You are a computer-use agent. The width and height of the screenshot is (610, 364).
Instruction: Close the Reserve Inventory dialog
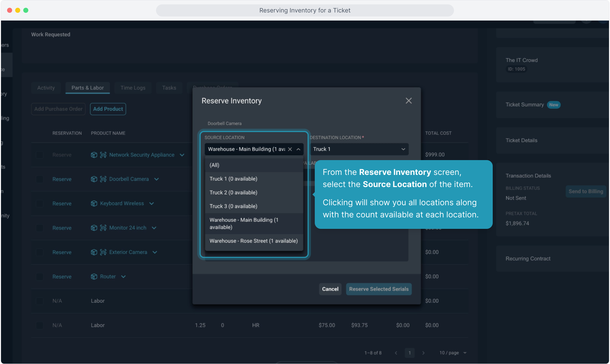coord(408,101)
